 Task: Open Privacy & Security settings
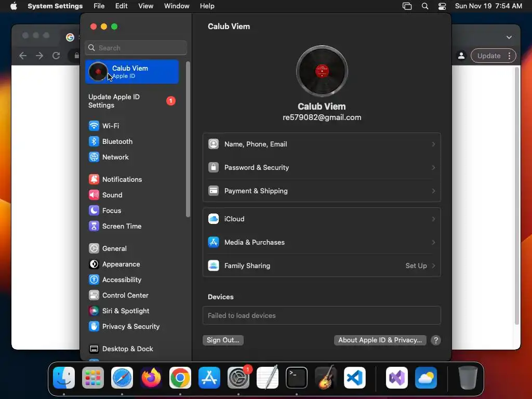[132, 327]
